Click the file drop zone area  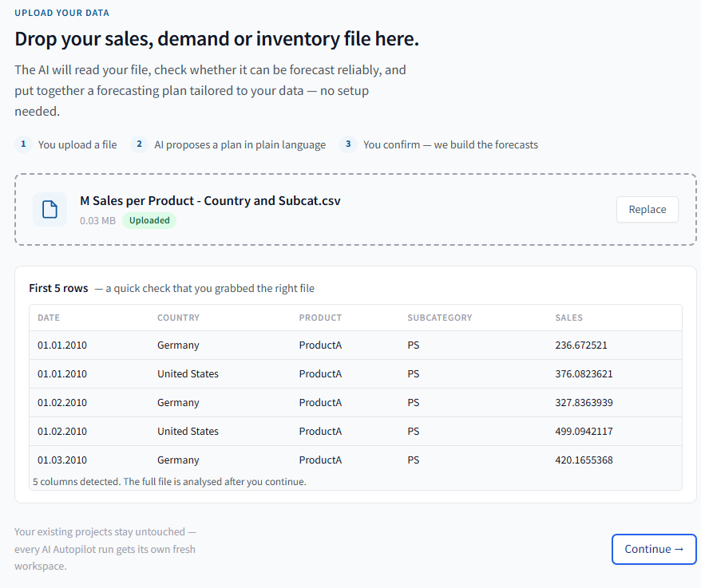355,210
